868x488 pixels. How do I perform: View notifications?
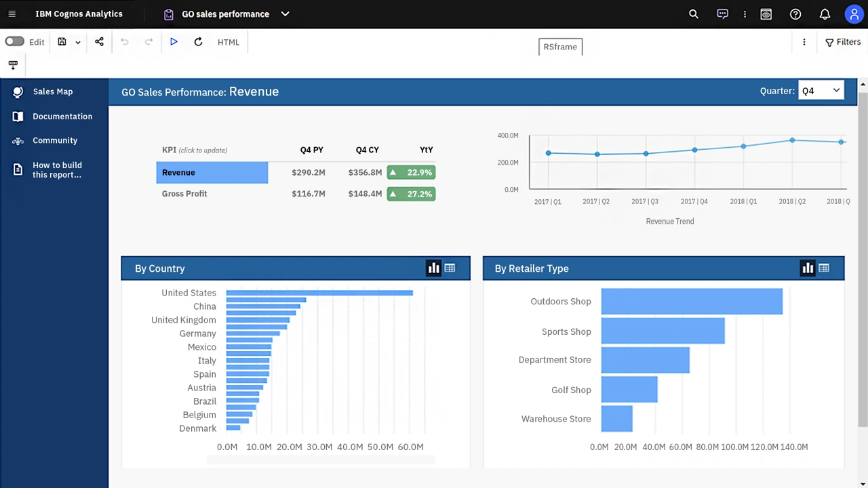pyautogui.click(x=825, y=14)
